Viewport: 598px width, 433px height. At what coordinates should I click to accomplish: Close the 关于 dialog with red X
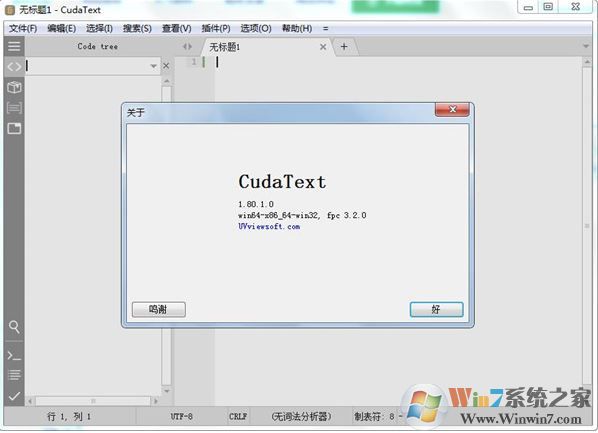[x=452, y=109]
